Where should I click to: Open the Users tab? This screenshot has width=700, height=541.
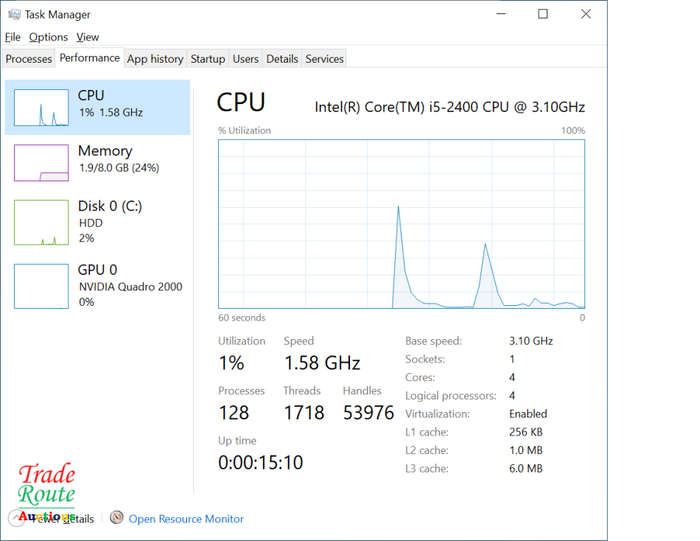[x=246, y=59]
